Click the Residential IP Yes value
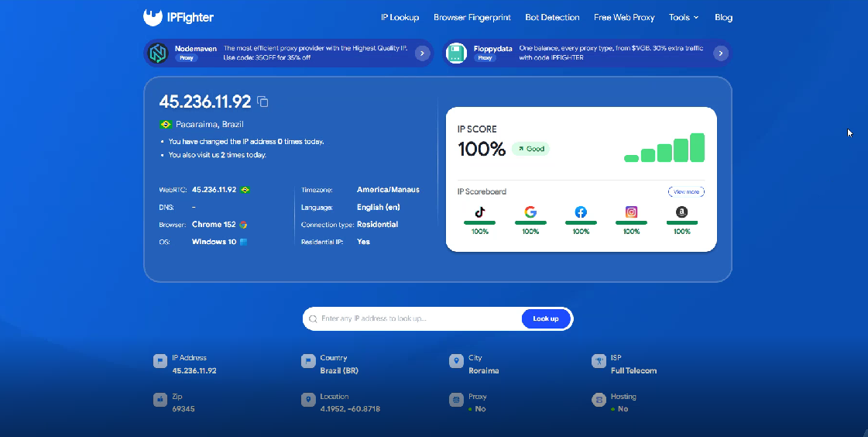The width and height of the screenshot is (868, 437). pos(363,242)
